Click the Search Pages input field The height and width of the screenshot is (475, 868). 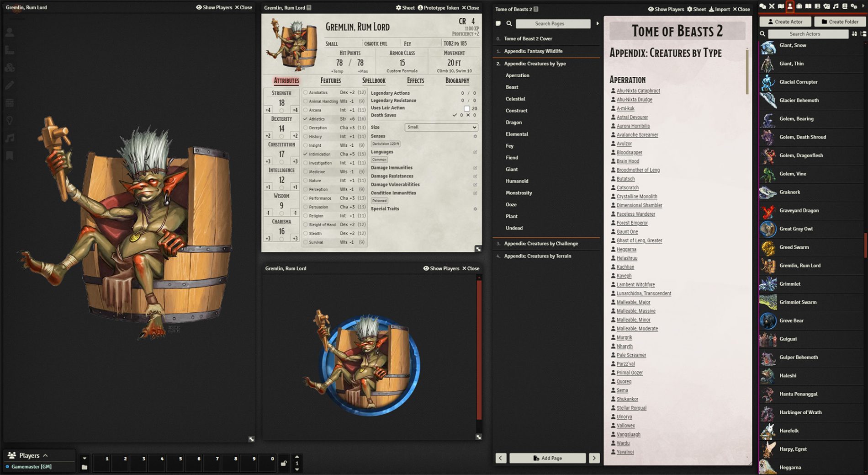coord(553,23)
